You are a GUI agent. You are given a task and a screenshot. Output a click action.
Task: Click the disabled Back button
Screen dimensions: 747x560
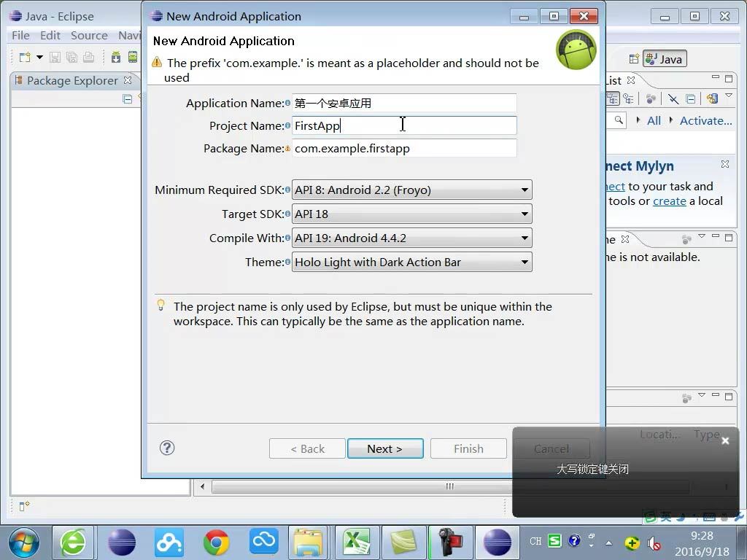point(307,448)
